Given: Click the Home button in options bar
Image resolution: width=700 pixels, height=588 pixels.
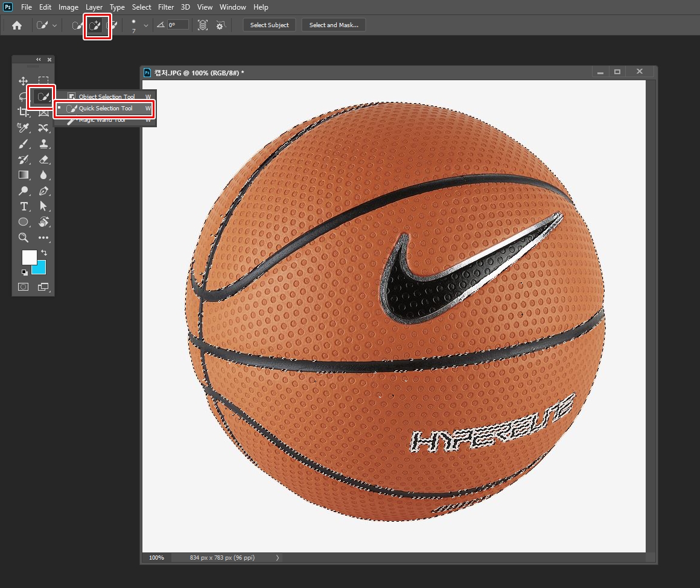Looking at the screenshot, I should point(17,25).
